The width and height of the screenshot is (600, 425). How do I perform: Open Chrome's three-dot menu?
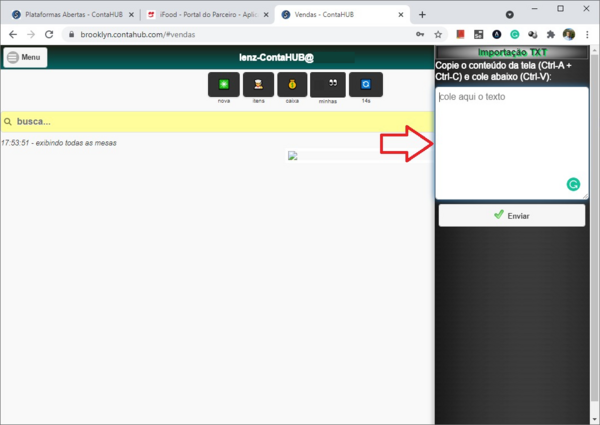pos(587,34)
